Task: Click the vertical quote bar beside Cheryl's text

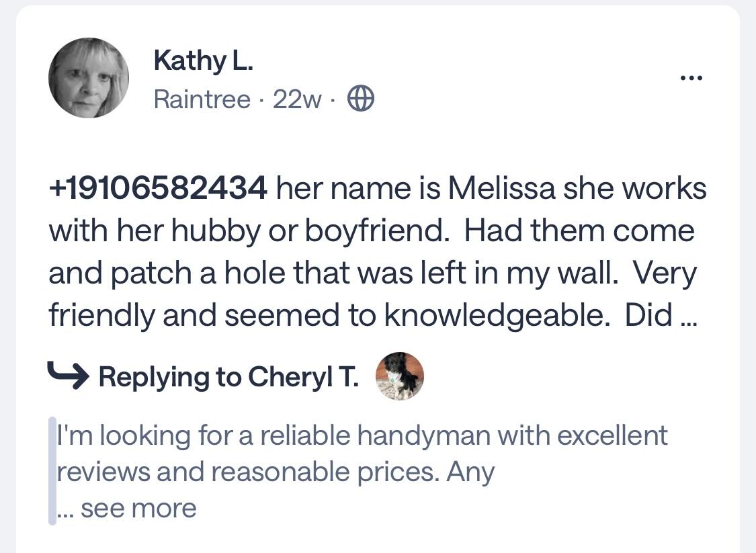Action: [x=52, y=470]
